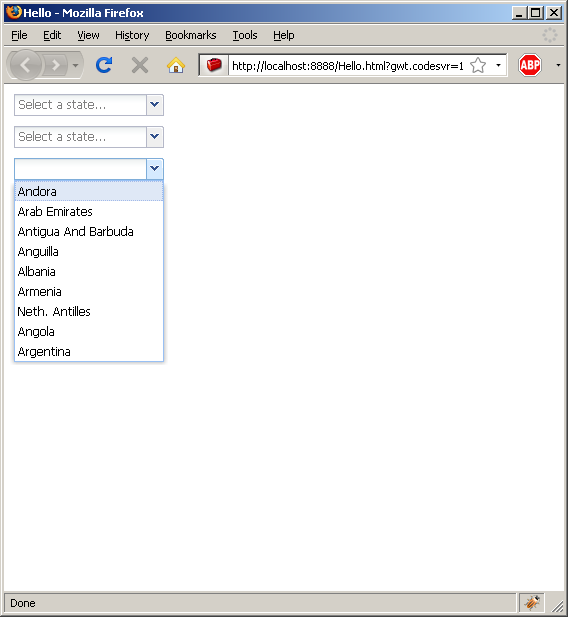Image resolution: width=568 pixels, height=617 pixels.
Task: Select Neth. Antilles entry
Action: point(89,312)
